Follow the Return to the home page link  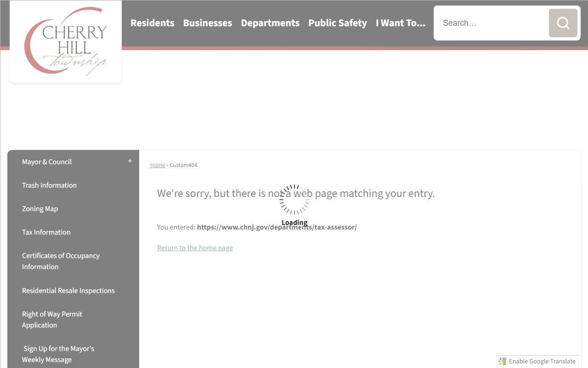pos(195,248)
